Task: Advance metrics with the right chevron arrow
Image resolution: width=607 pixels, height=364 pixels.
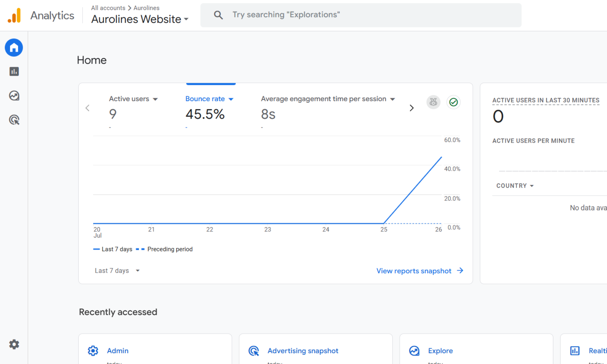Action: pos(412,108)
